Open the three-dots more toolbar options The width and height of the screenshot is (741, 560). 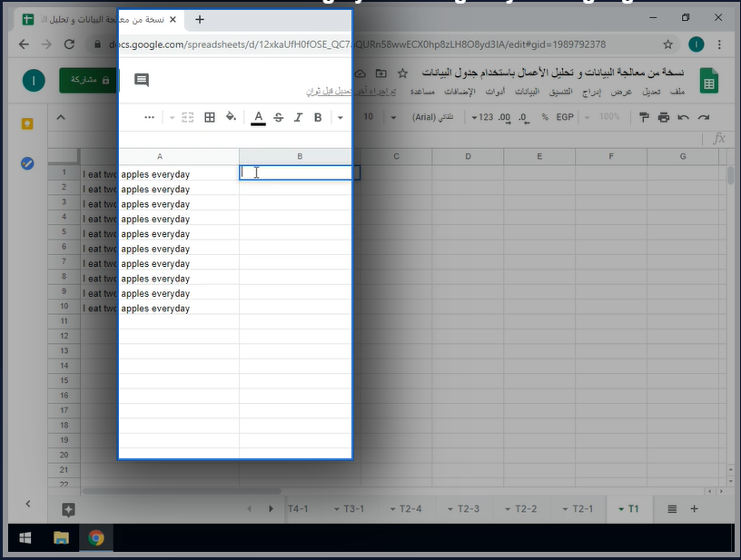tap(149, 117)
